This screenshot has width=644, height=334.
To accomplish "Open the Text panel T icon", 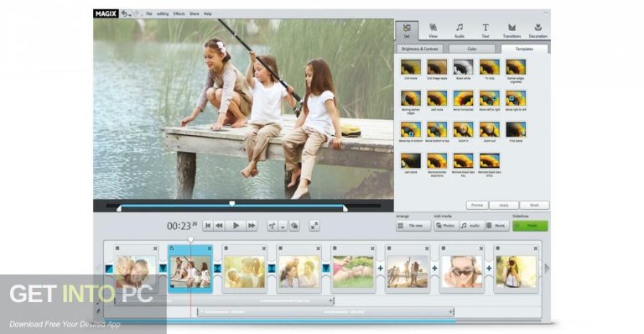I will coord(486,28).
